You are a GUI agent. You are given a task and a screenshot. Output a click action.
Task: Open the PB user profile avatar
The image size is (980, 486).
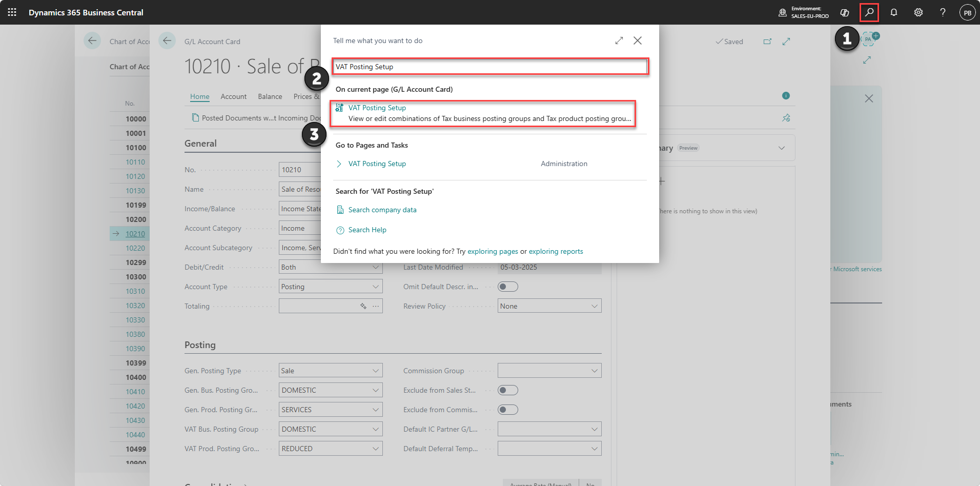(x=967, y=12)
